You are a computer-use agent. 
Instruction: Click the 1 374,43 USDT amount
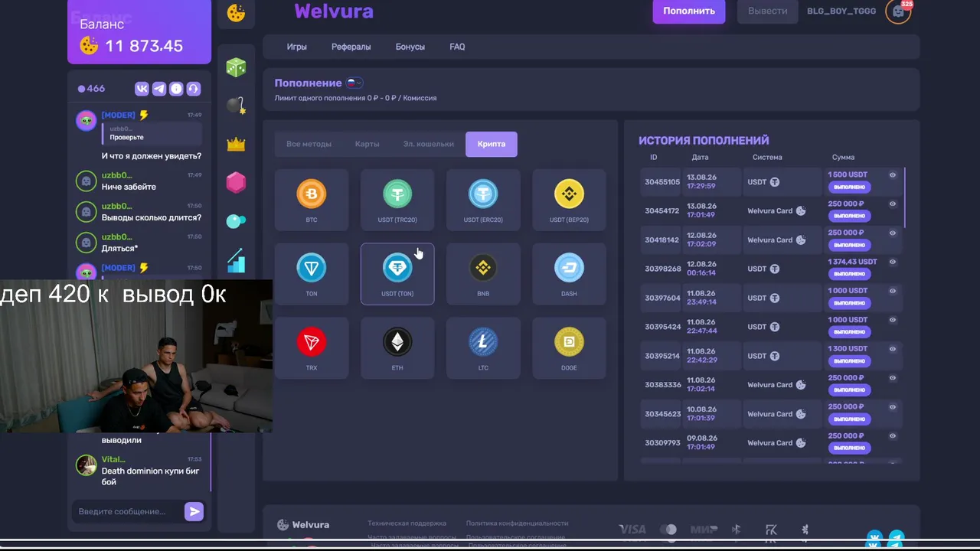(x=852, y=262)
